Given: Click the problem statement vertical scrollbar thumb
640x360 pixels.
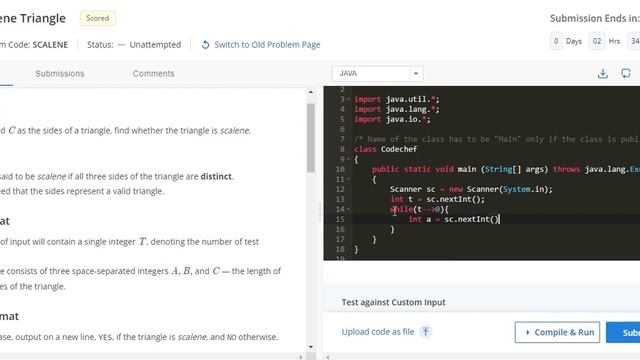Looking at the screenshot, I should tap(311, 138).
